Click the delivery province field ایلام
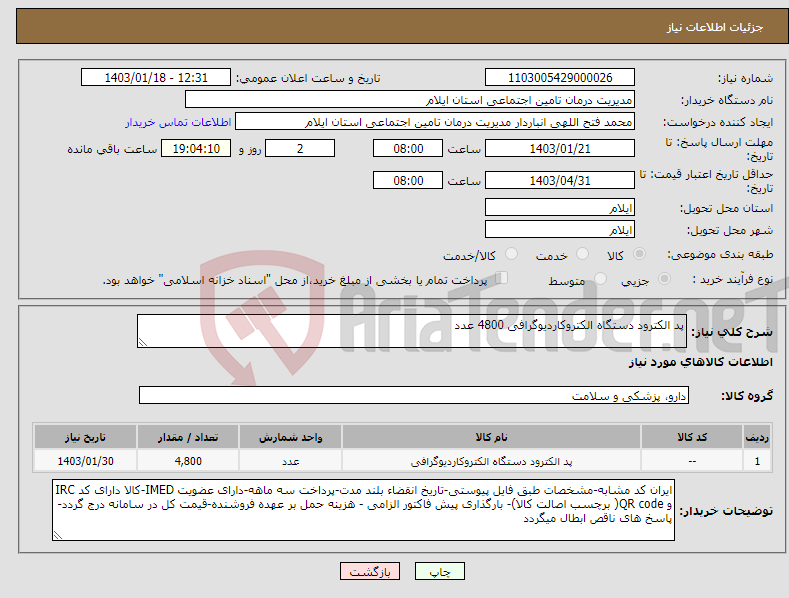Viewport: 789px width, 598px height. click(560, 207)
